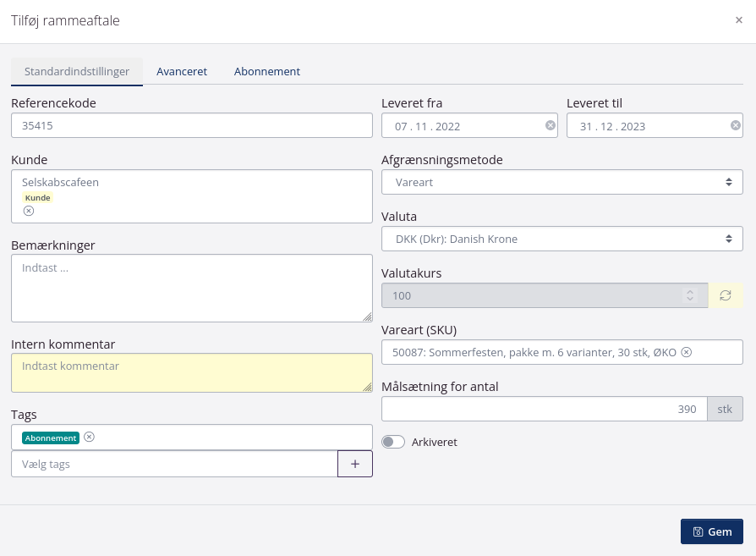Remove the selected Vareart SKU item

click(687, 352)
